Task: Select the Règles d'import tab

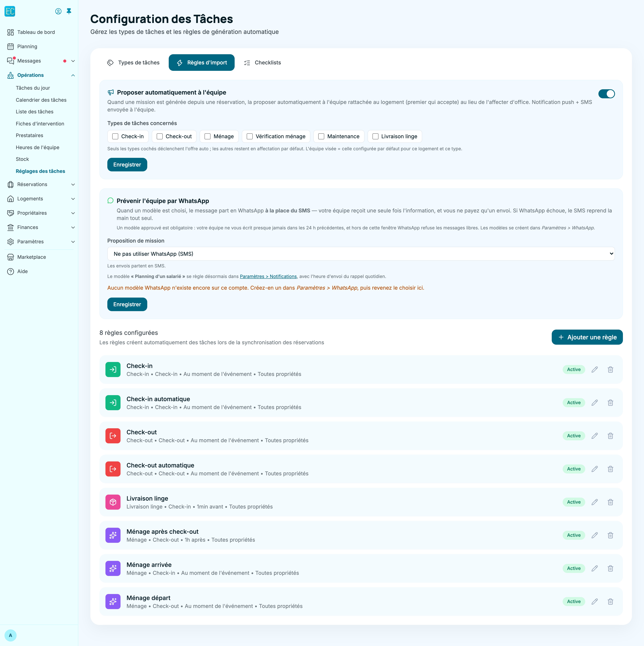Action: point(202,63)
